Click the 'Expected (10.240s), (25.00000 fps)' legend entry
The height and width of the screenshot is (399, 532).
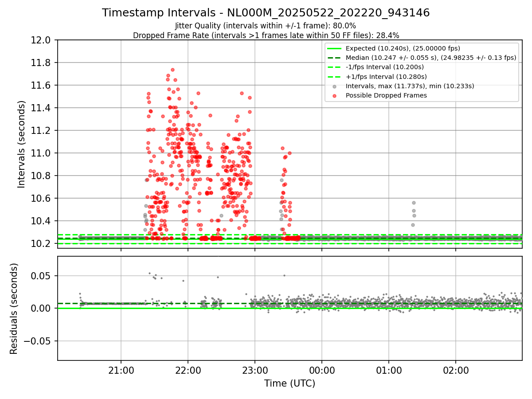(x=403, y=48)
